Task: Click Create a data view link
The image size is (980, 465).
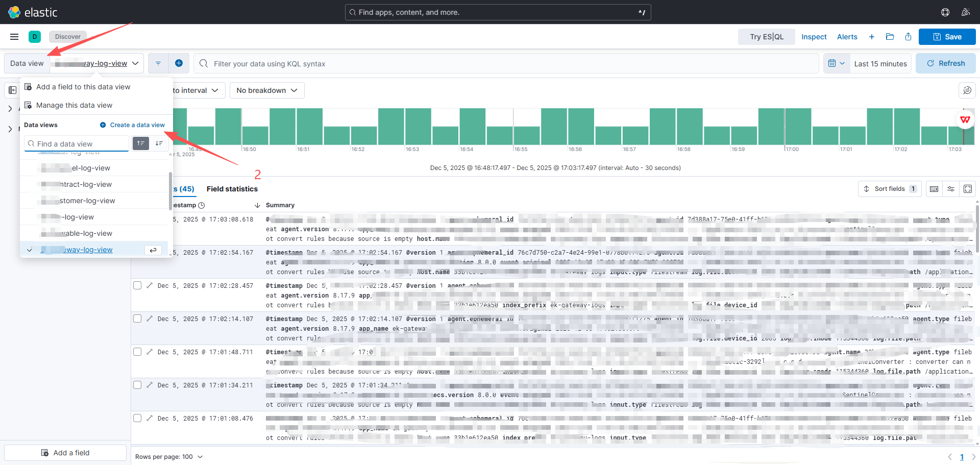Action: pos(132,125)
